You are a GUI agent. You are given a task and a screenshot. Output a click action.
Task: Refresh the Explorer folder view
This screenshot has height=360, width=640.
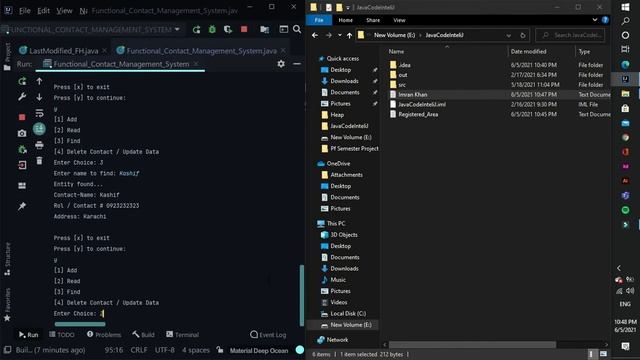522,35
